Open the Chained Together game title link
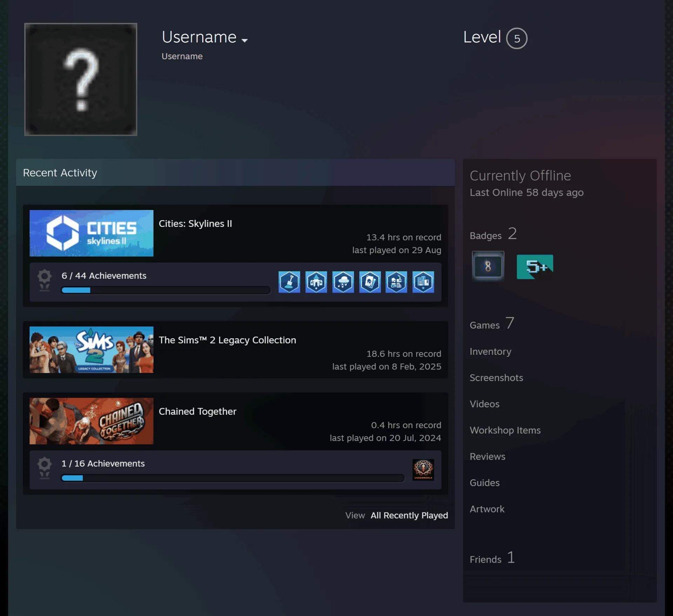The height and width of the screenshot is (616, 673). tap(197, 411)
